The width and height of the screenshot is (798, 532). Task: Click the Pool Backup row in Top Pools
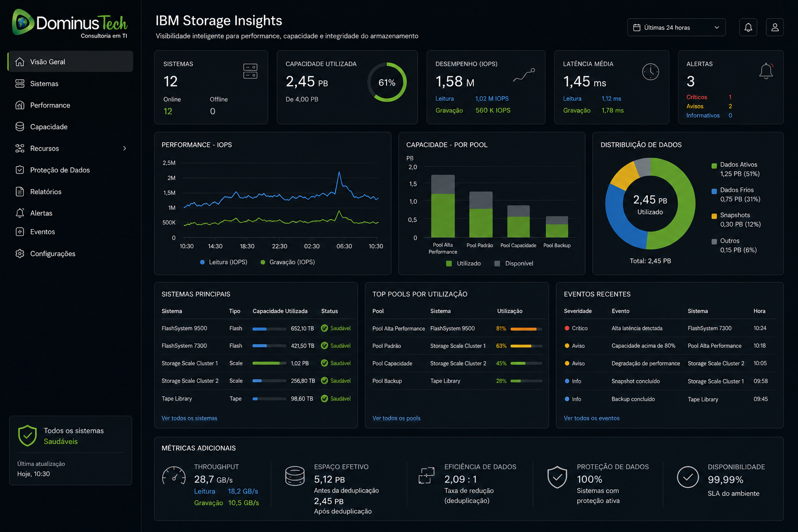click(x=457, y=381)
